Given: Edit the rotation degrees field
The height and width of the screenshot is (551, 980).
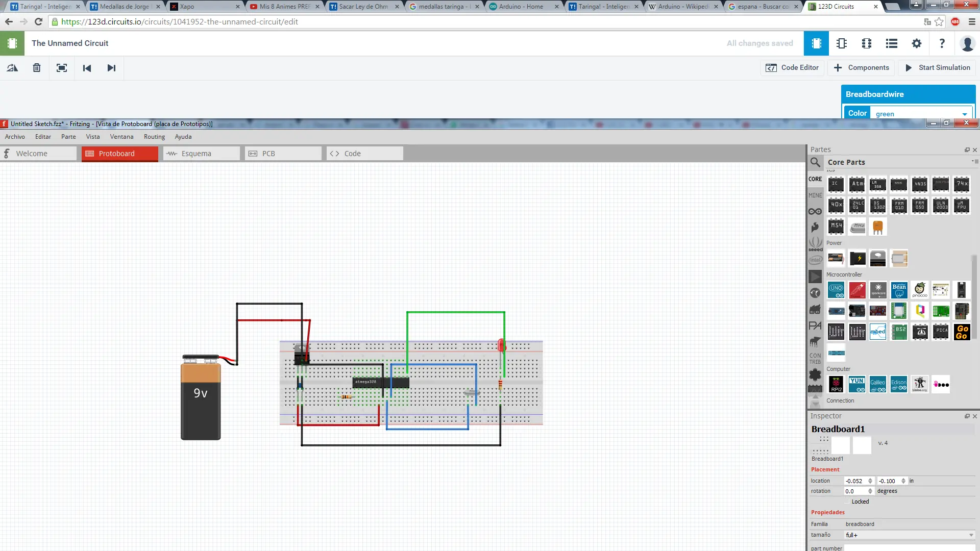Looking at the screenshot, I should point(855,491).
